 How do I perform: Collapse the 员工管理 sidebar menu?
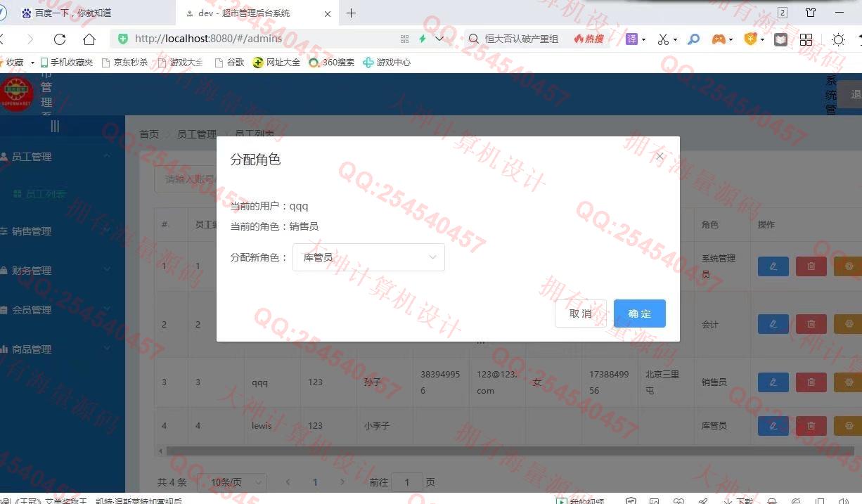pos(63,157)
